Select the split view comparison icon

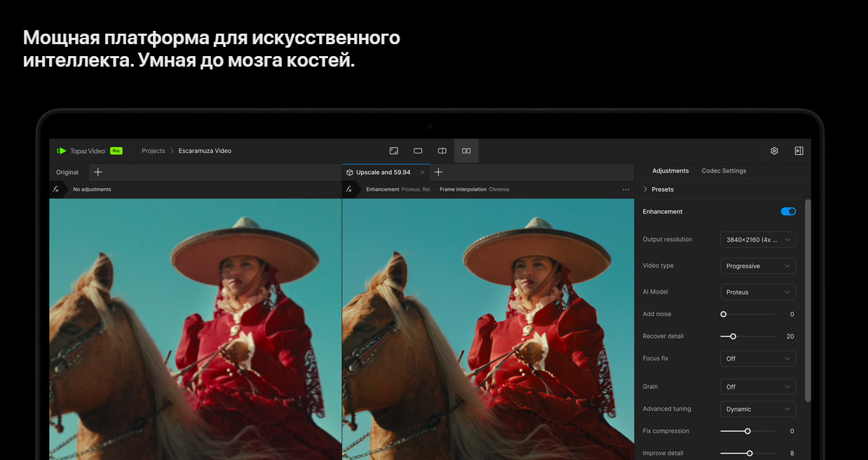[x=442, y=151]
